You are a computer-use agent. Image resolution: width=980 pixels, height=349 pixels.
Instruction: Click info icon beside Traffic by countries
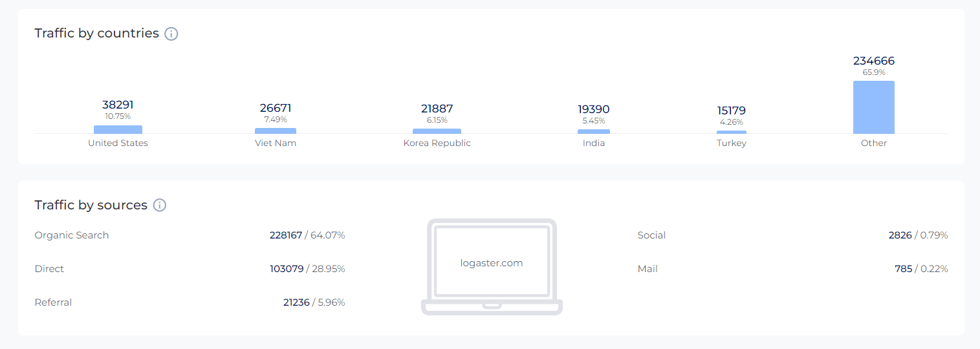tap(171, 34)
